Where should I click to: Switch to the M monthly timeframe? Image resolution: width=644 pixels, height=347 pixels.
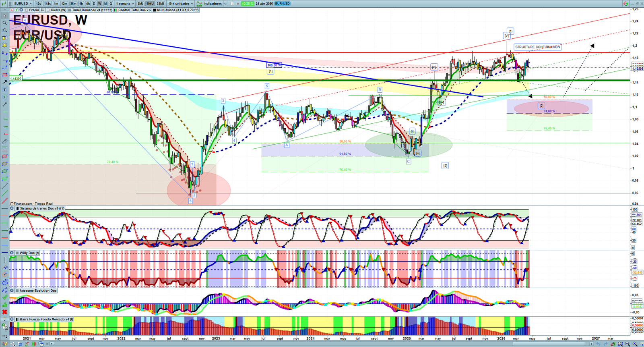(x=105, y=4)
